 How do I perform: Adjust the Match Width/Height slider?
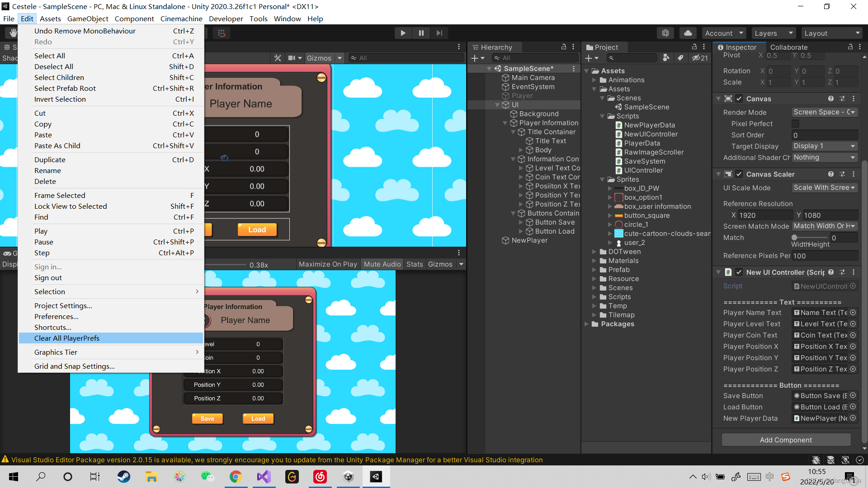pos(794,238)
